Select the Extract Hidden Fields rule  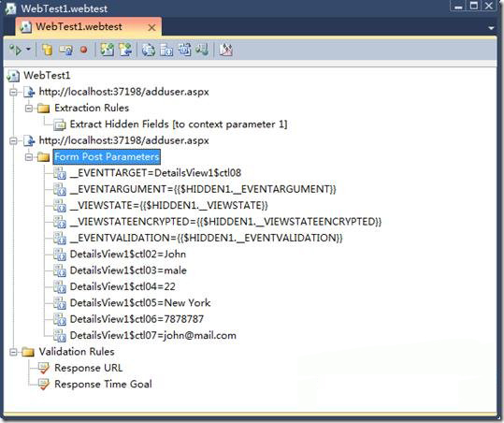click(179, 124)
